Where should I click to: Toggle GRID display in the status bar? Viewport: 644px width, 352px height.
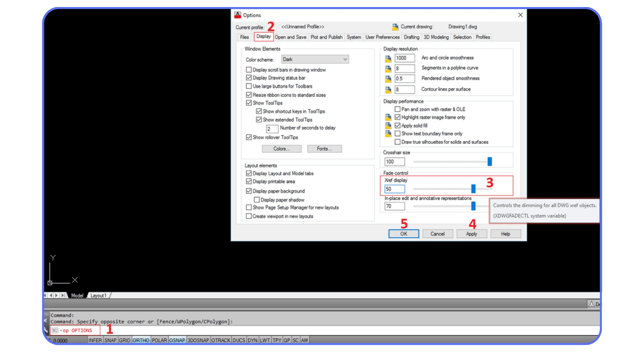(124, 340)
